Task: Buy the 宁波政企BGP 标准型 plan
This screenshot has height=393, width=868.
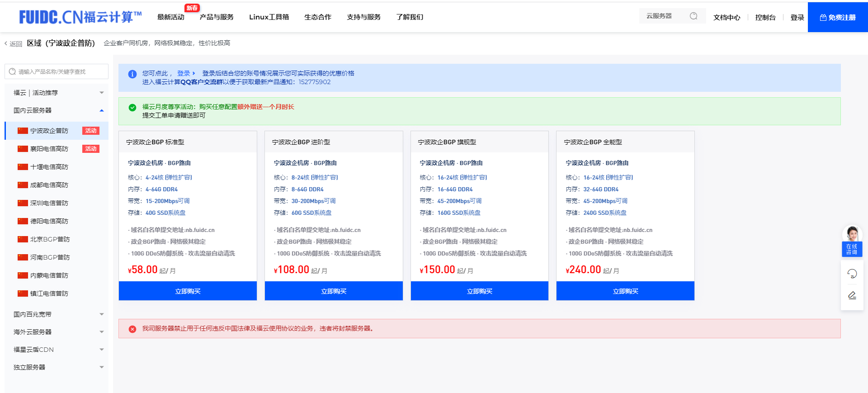Action: (x=188, y=291)
